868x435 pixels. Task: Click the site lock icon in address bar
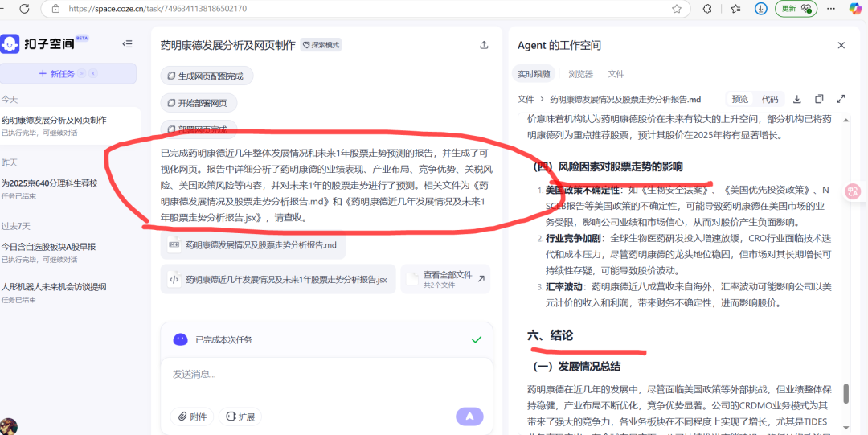(55, 9)
